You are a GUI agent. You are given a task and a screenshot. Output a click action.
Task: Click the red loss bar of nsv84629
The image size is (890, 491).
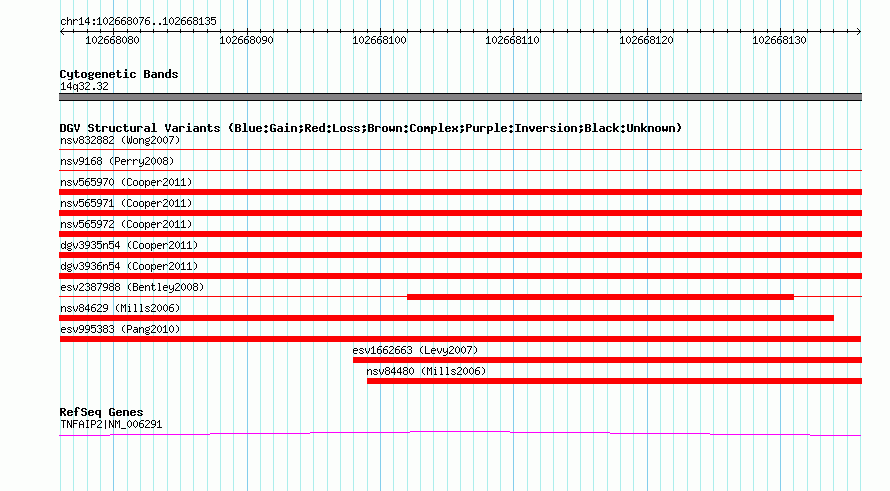446,318
